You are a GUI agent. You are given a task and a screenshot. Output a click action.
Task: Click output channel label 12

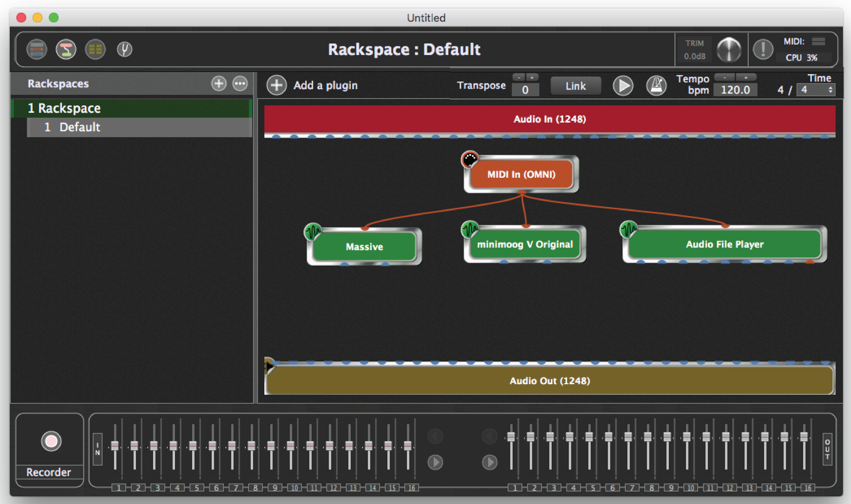coord(730,488)
